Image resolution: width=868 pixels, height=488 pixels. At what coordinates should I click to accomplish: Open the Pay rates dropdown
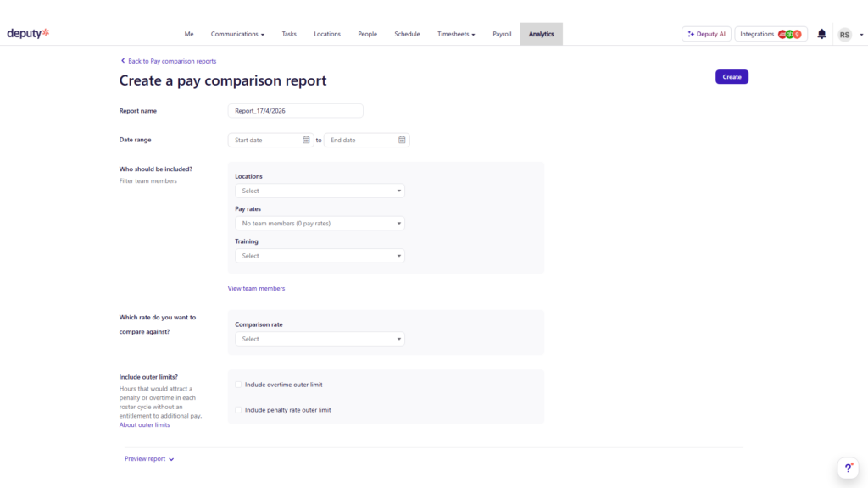(320, 224)
